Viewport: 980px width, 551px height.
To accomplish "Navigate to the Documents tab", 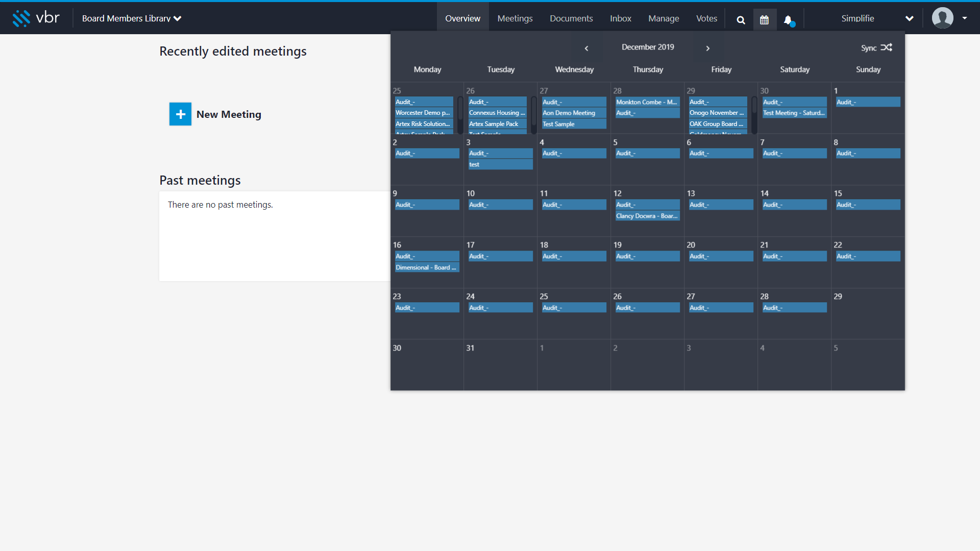I will [x=571, y=18].
